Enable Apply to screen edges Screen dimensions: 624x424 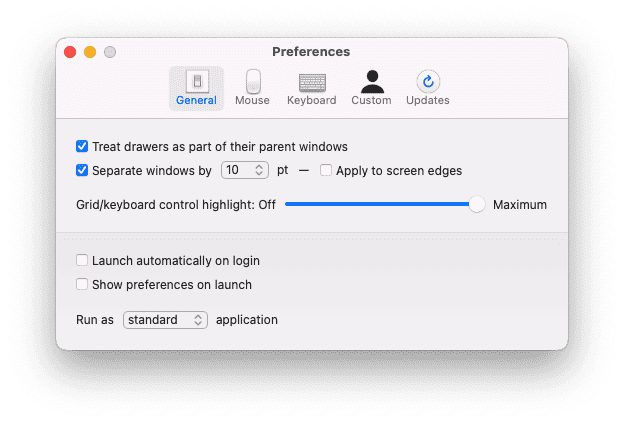point(326,170)
